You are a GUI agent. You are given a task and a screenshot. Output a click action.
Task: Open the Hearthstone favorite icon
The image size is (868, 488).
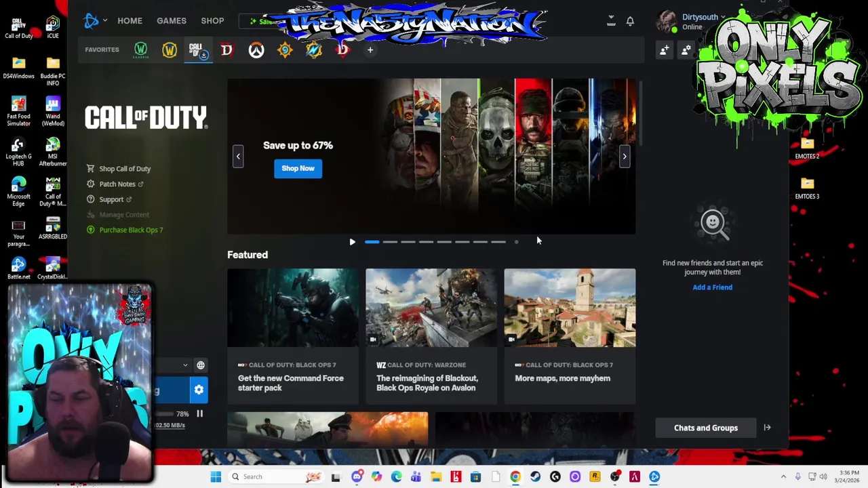(285, 49)
